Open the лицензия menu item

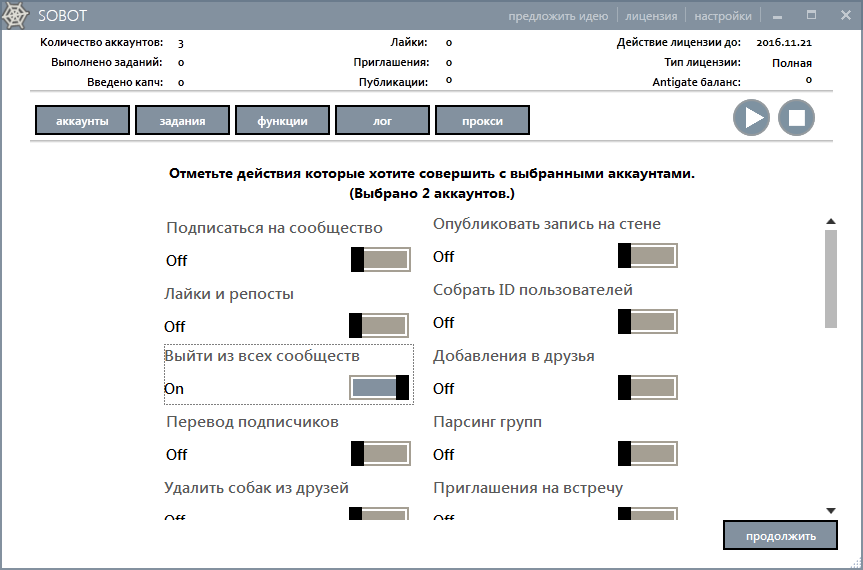coord(651,16)
